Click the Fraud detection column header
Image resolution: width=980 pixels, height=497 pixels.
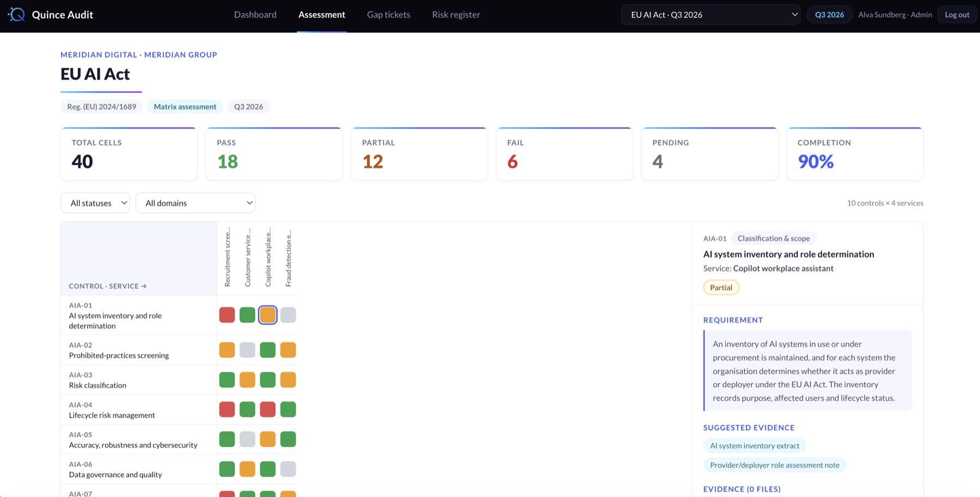pyautogui.click(x=289, y=257)
